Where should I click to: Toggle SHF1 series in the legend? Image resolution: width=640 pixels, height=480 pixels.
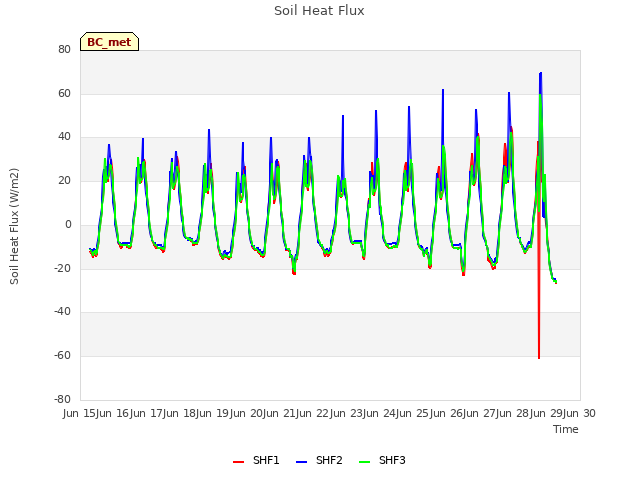(256, 460)
